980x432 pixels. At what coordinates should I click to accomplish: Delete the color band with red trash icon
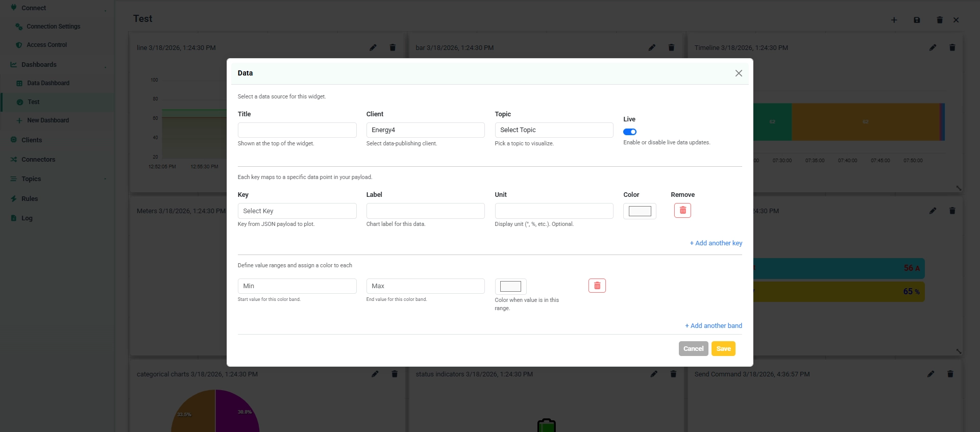tap(597, 286)
